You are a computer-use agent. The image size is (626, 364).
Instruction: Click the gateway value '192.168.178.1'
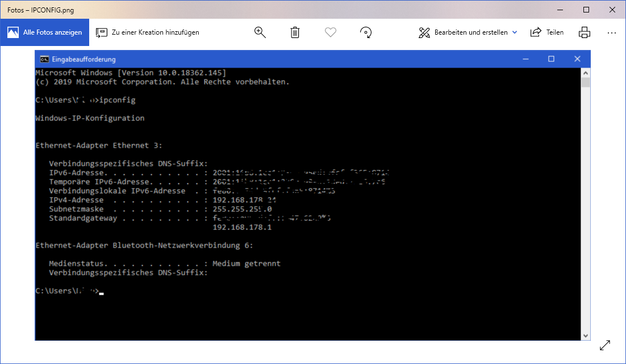(x=242, y=227)
